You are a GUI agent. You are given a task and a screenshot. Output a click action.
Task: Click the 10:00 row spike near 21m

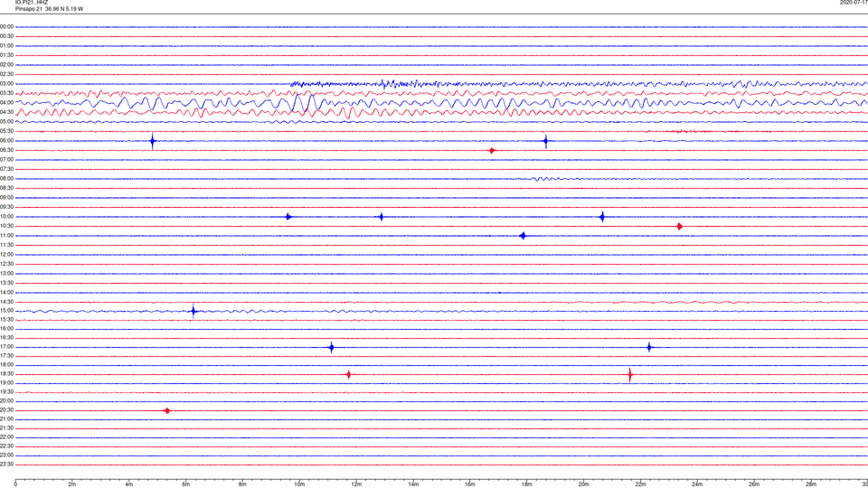pos(602,217)
